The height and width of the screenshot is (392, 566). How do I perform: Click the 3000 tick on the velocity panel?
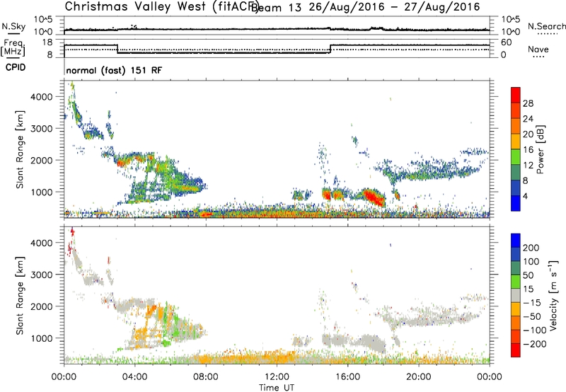42,275
